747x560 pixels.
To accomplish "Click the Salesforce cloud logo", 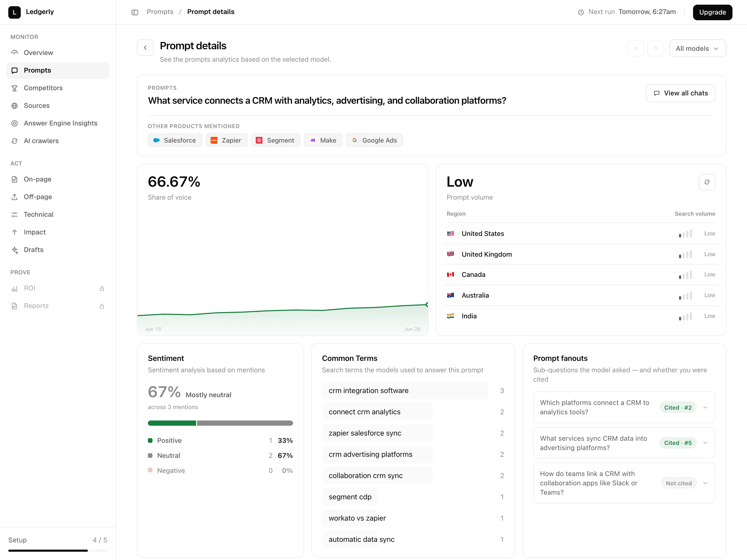I will (156, 140).
